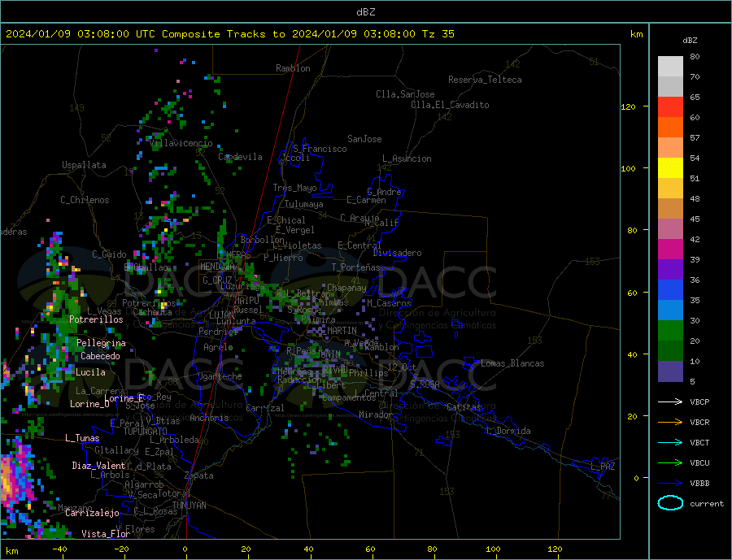
Task: Select the magenta swatch between 42 and 39
Action: click(670, 250)
